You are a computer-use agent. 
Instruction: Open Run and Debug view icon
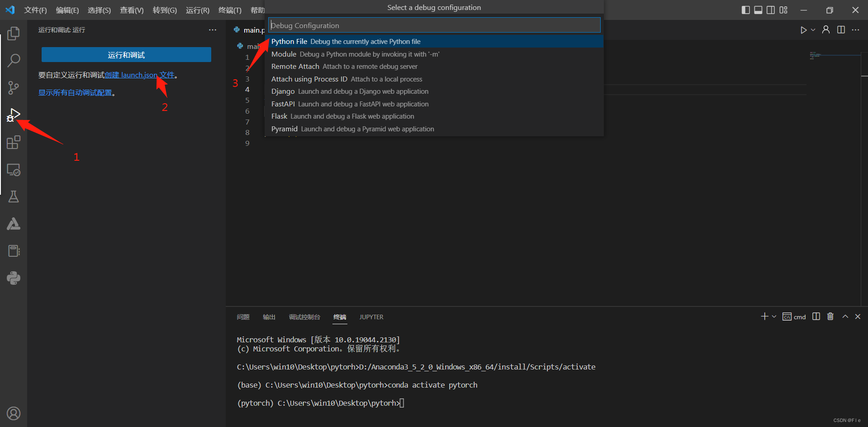pos(14,115)
